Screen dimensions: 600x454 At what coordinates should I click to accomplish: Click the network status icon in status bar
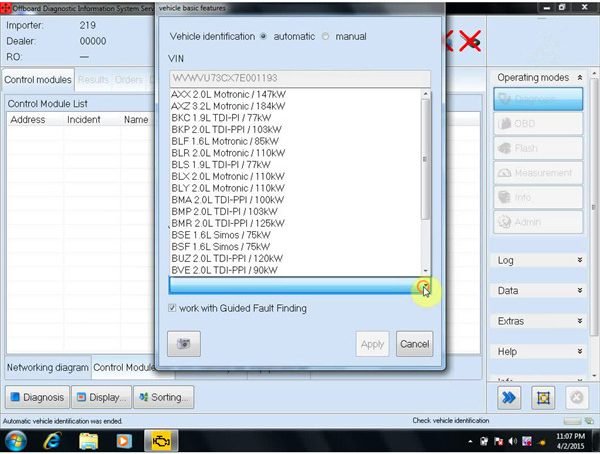coord(590,421)
